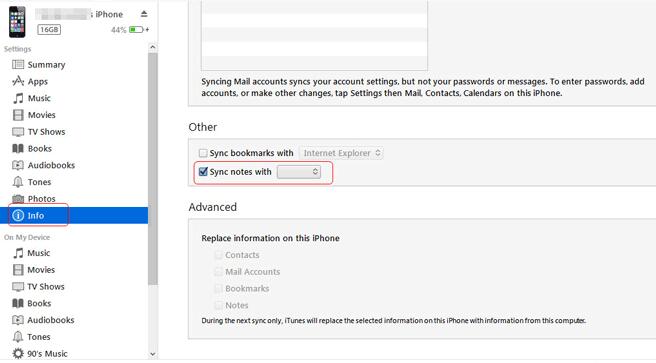
Task: Click the iPhone device thumbnail icon
Action: coord(17,22)
